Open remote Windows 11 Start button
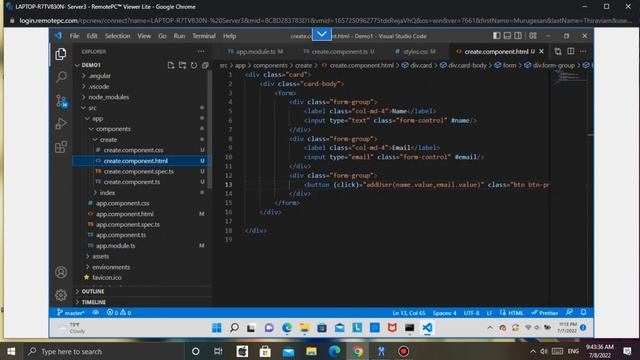 click(217, 328)
